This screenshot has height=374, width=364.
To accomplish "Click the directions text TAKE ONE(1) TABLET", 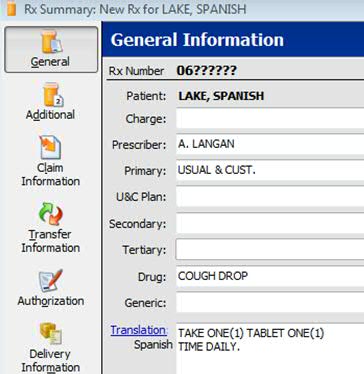I will pyautogui.click(x=231, y=333).
